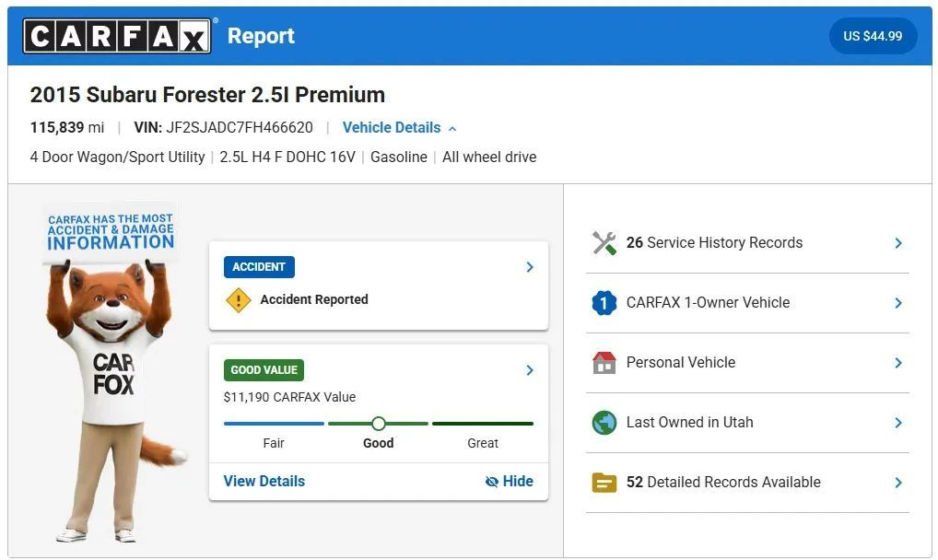
Task: Click the US $44.99 price button
Action: tap(873, 36)
